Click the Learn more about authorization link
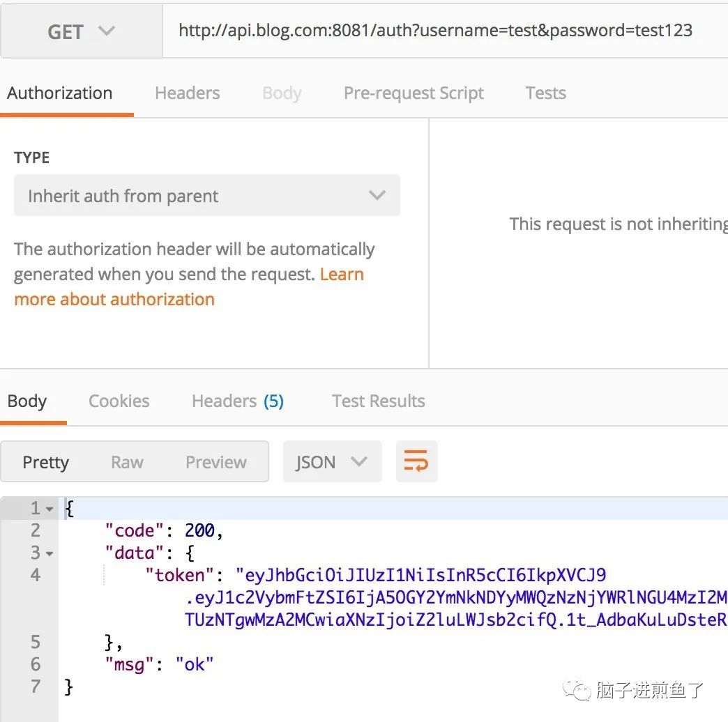The height and width of the screenshot is (722, 728). (x=114, y=299)
